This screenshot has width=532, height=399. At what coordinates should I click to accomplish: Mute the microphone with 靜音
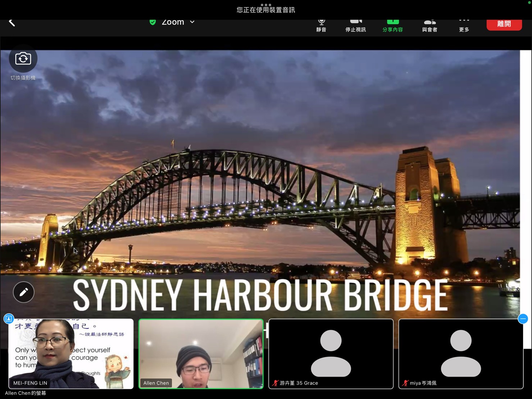321,25
